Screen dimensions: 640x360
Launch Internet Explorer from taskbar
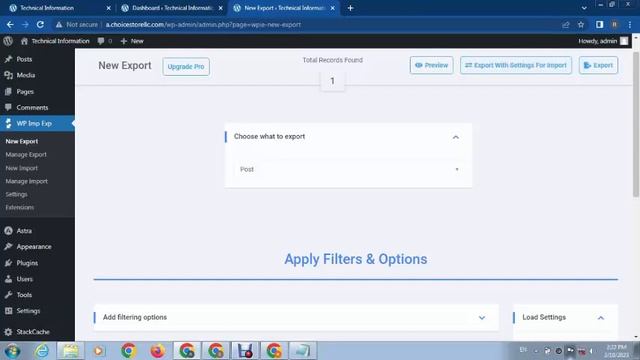[x=42, y=351]
